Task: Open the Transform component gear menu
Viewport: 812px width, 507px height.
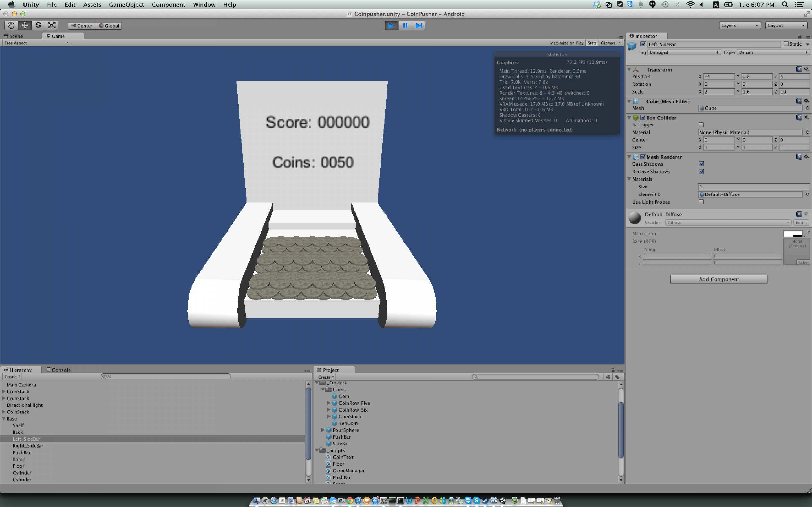Action: 807,69
